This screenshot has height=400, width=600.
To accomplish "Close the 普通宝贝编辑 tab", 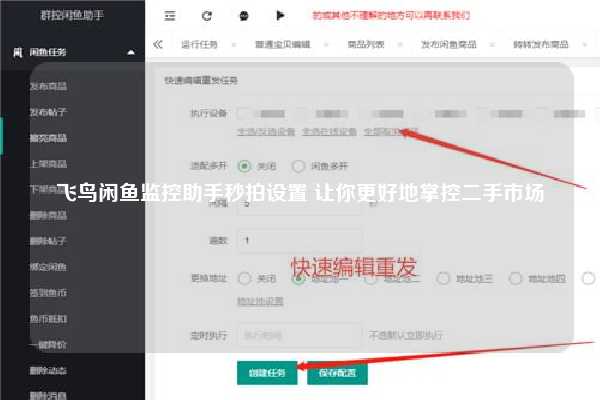I will click(x=326, y=45).
